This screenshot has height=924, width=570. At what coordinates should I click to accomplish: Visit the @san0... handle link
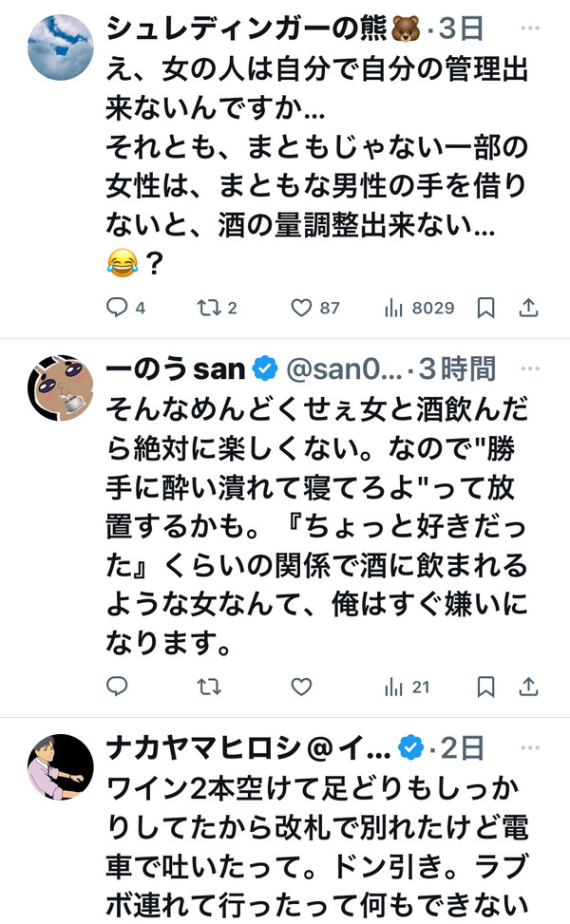344,369
